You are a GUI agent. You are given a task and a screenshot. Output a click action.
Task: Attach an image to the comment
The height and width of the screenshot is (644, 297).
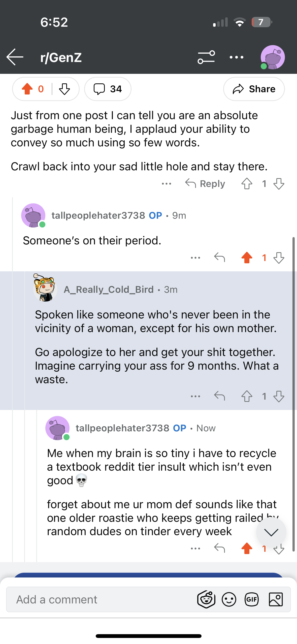pos(276,599)
